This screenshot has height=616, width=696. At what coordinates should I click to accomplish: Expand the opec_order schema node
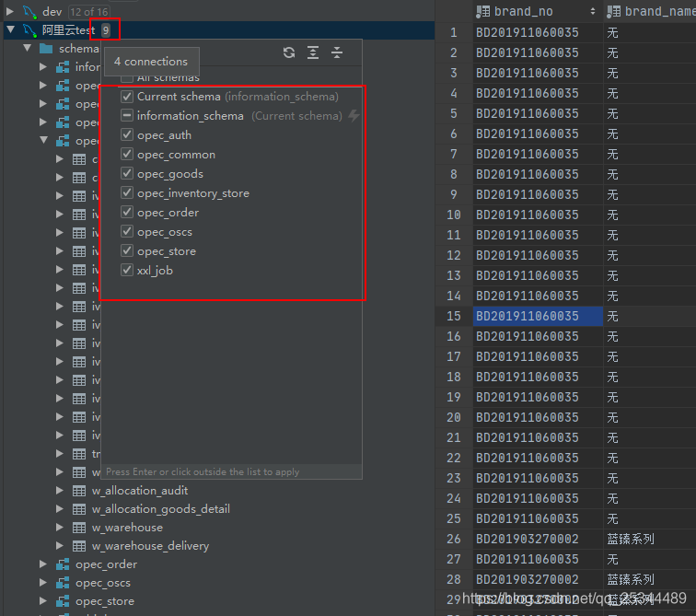point(43,564)
